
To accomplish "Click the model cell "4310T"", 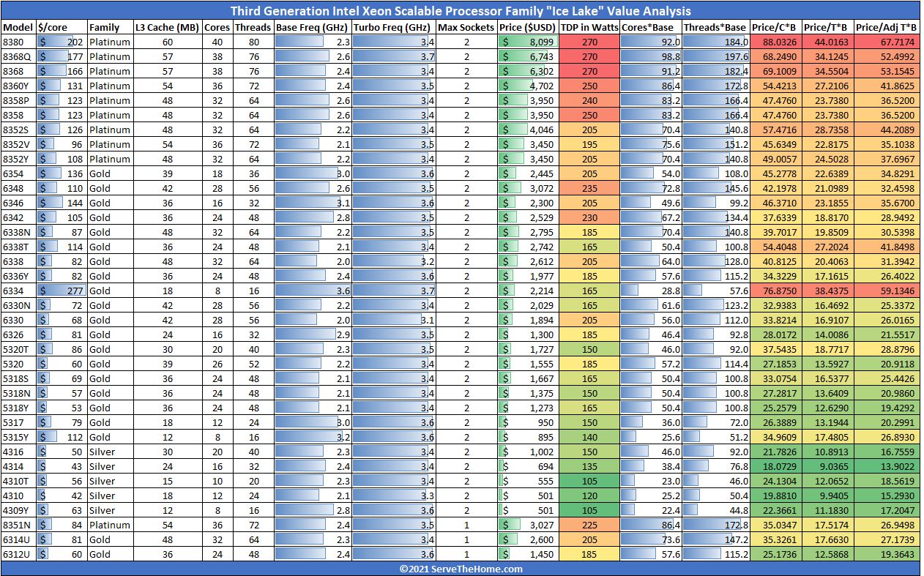I will pos(19,481).
